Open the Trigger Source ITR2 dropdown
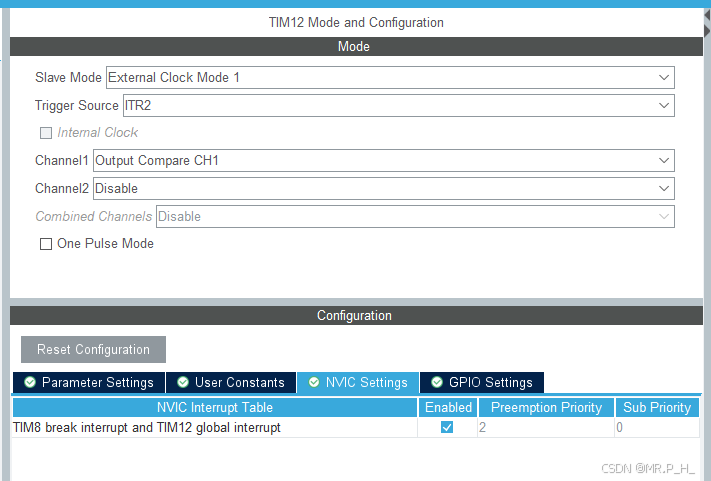 pos(399,106)
